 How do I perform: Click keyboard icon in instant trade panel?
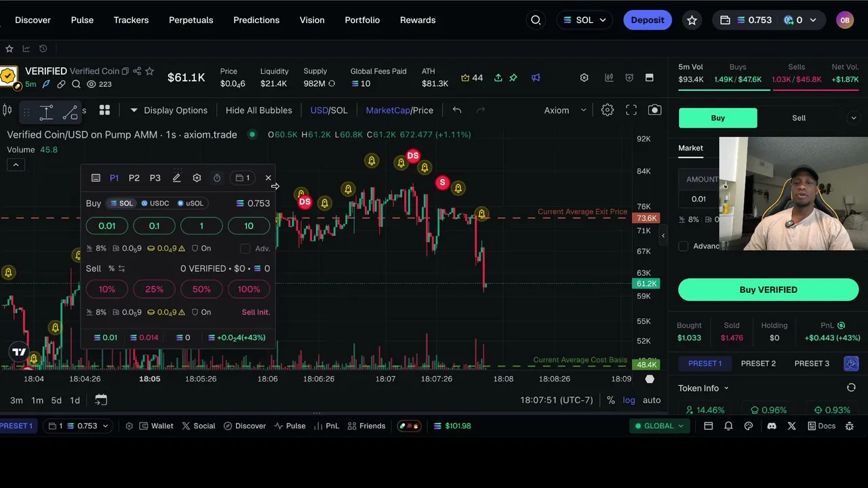click(96, 178)
